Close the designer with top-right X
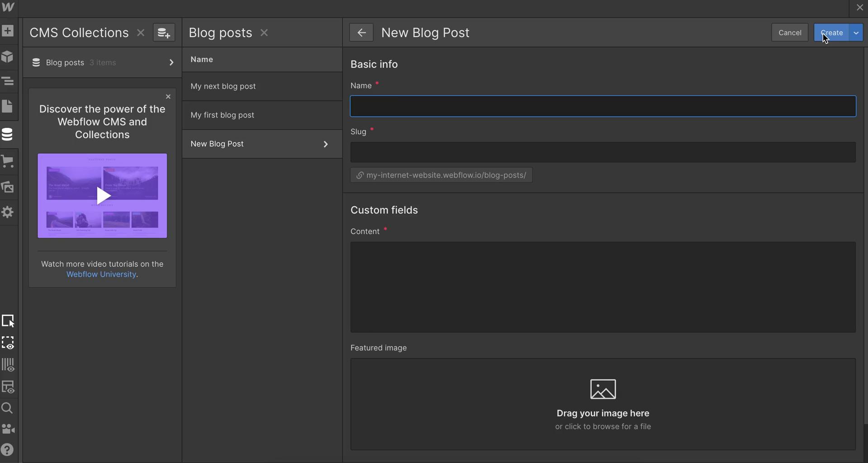Screen dimensions: 868x463 pos(860,8)
